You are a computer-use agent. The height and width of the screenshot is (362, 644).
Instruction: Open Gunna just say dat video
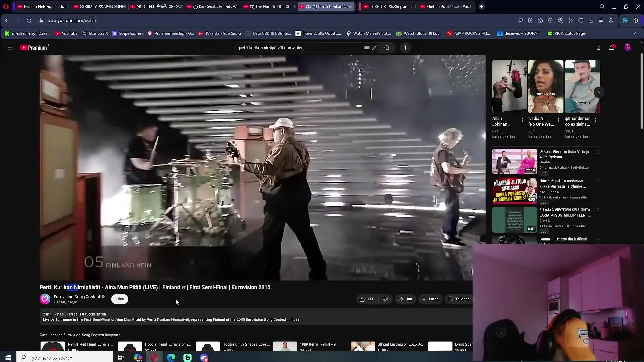click(515, 240)
